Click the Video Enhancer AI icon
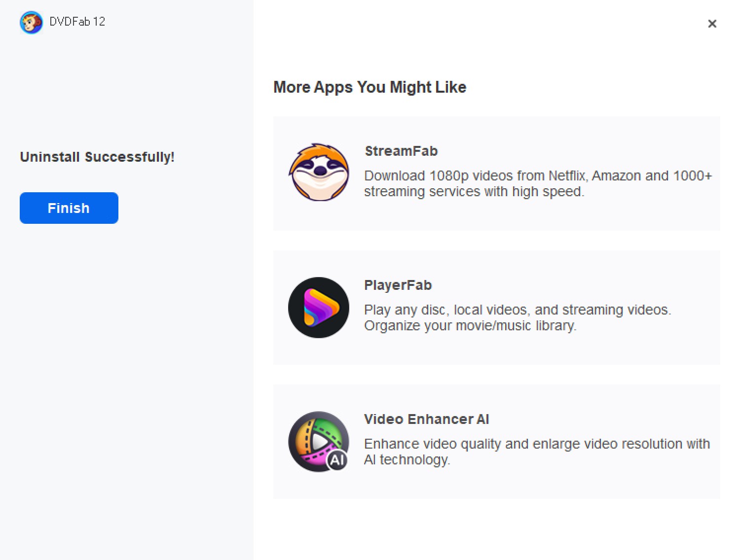The width and height of the screenshot is (740, 560). point(319,442)
